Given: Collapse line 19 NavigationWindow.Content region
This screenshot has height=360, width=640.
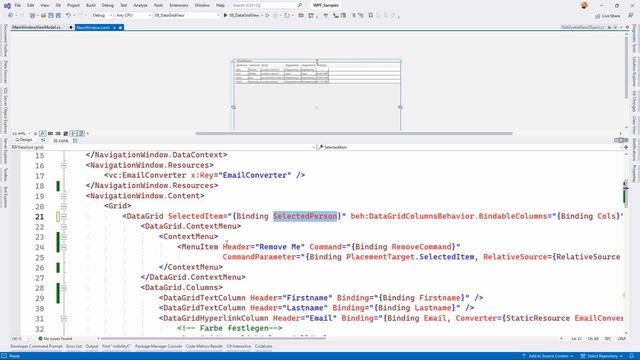Looking at the screenshot, I should (x=64, y=196).
